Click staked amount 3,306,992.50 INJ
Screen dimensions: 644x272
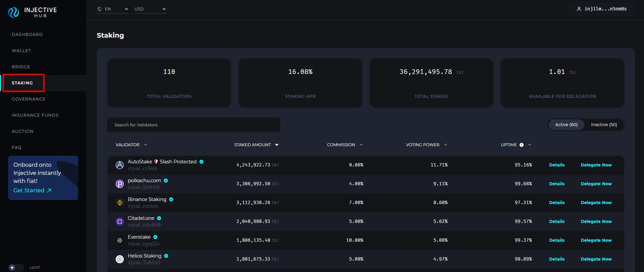pyautogui.click(x=258, y=184)
